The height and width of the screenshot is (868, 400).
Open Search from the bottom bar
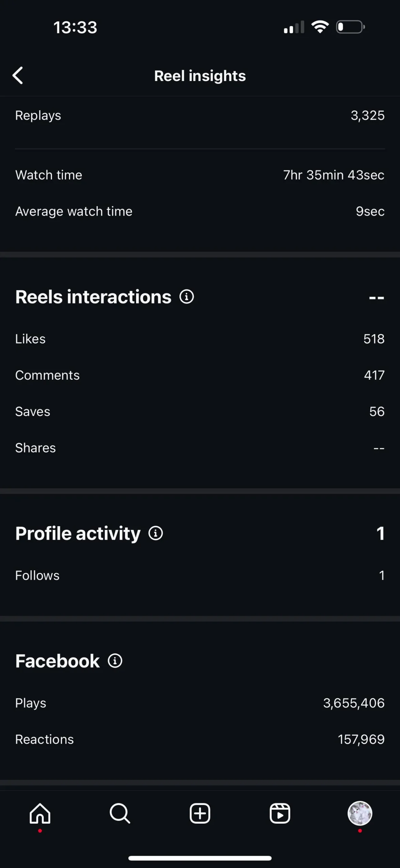point(120,813)
